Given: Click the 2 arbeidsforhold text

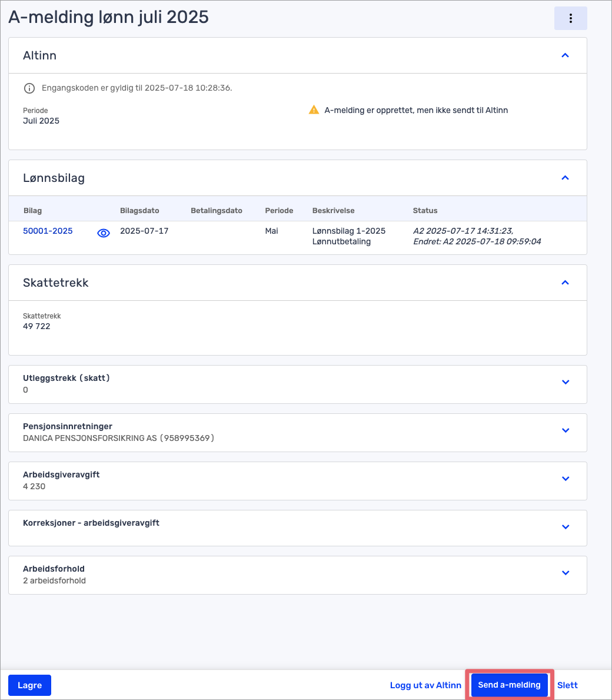Looking at the screenshot, I should click(x=54, y=581).
